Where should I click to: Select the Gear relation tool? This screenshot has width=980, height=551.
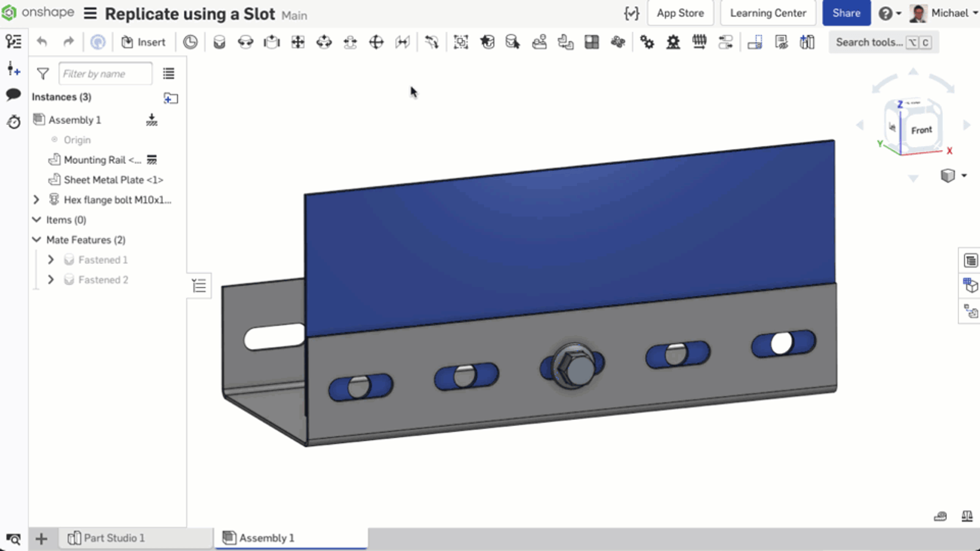(x=647, y=42)
